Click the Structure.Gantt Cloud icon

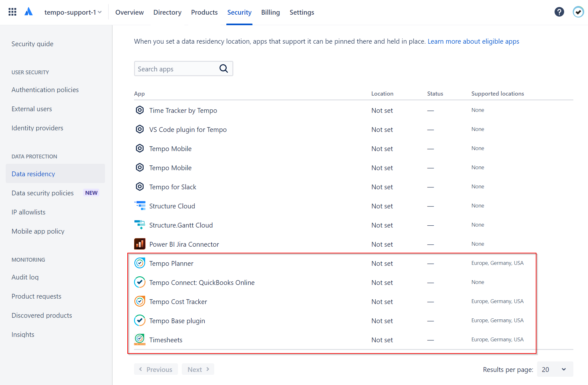click(x=140, y=225)
